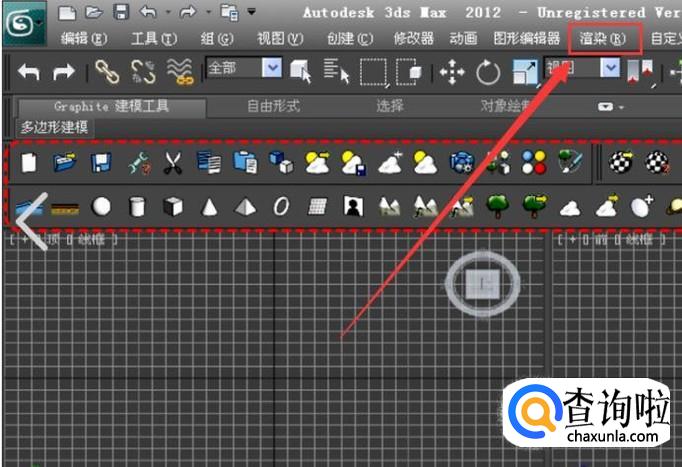
Task: Click the Select and Rotate tool
Action: pyautogui.click(x=488, y=71)
